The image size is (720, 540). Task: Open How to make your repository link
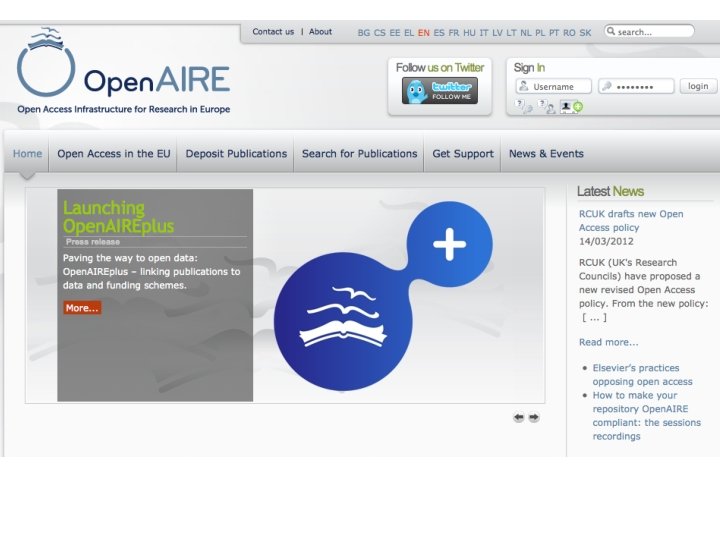tap(647, 416)
